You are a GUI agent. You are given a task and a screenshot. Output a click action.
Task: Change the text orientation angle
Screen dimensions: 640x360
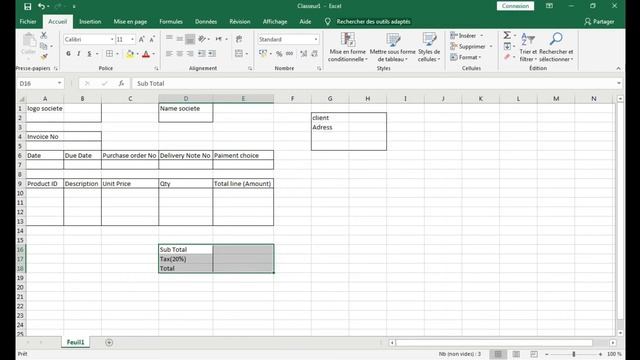point(202,39)
